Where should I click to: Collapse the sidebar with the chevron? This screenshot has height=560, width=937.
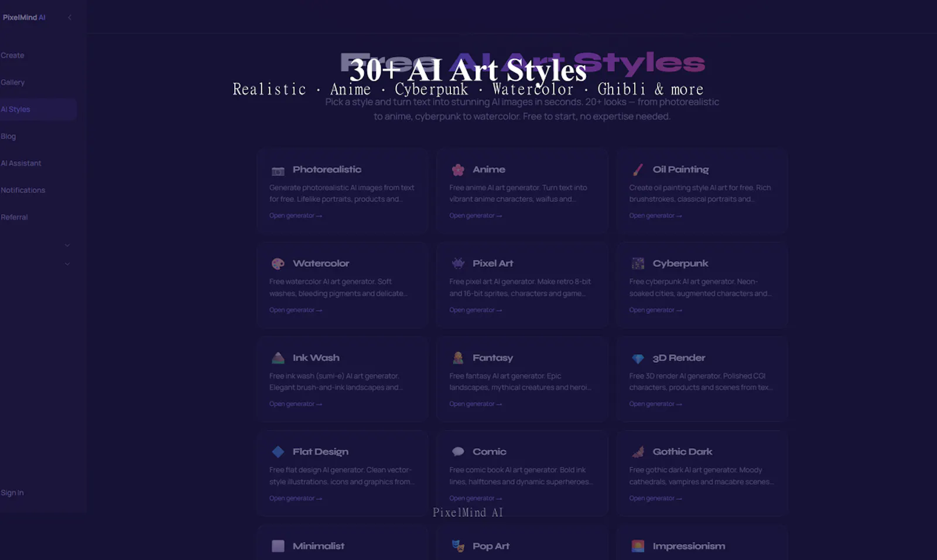[70, 18]
